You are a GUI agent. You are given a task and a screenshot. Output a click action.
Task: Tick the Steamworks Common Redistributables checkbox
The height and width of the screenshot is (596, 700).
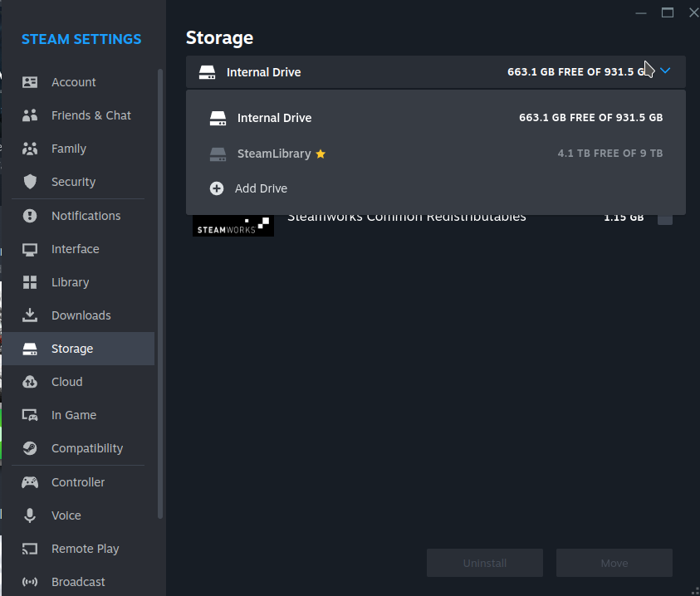[x=665, y=218]
